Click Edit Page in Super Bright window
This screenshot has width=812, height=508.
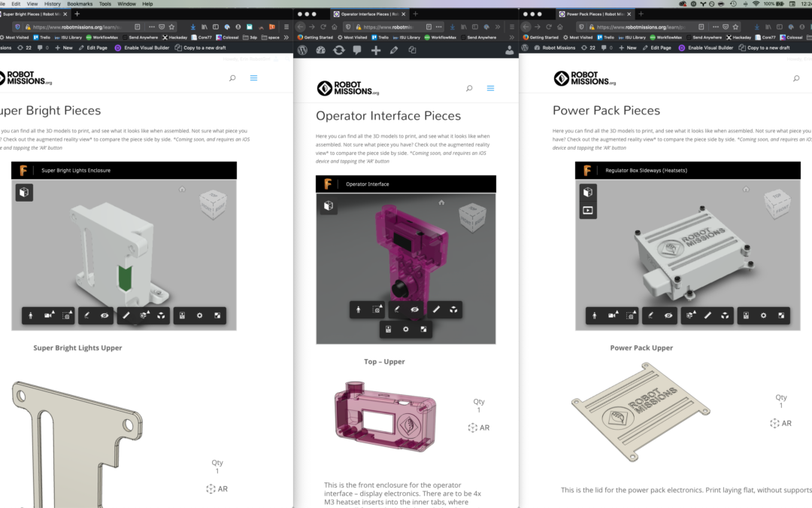[92, 47]
